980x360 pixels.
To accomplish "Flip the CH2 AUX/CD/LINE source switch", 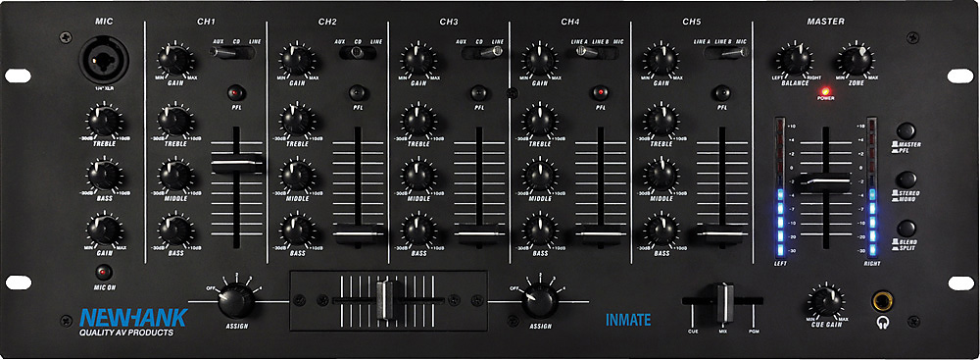I will (358, 53).
